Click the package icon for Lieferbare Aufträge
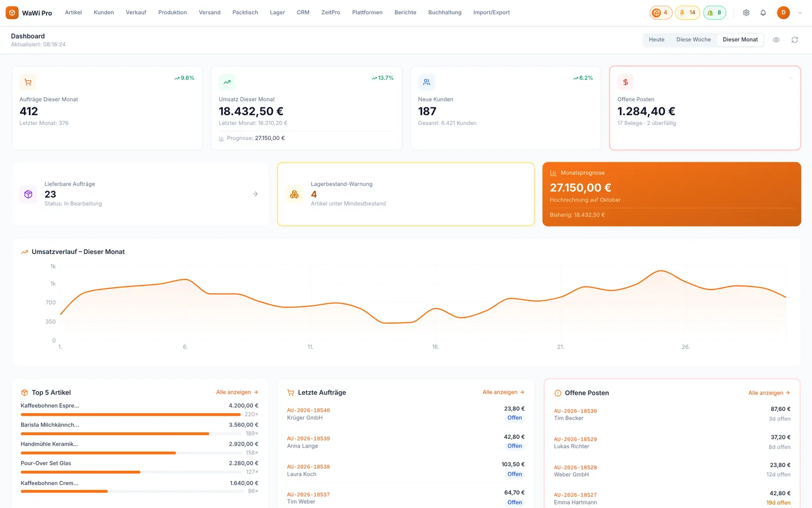This screenshot has height=508, width=812. (28, 194)
